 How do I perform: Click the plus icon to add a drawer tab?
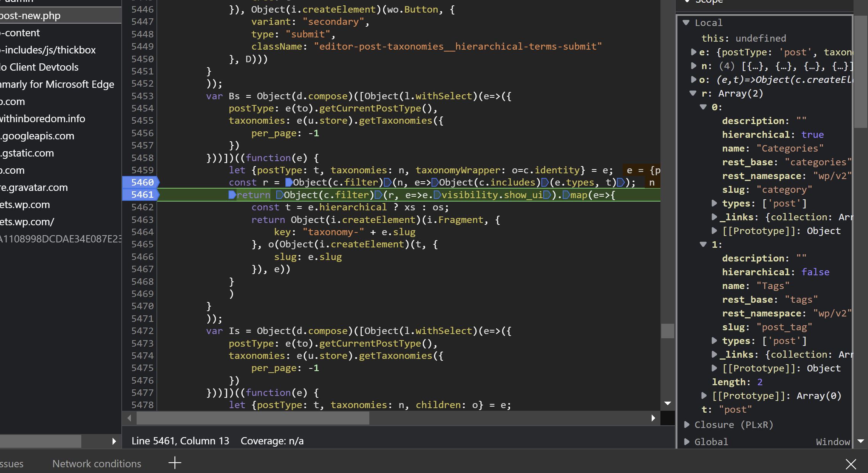[175, 463]
